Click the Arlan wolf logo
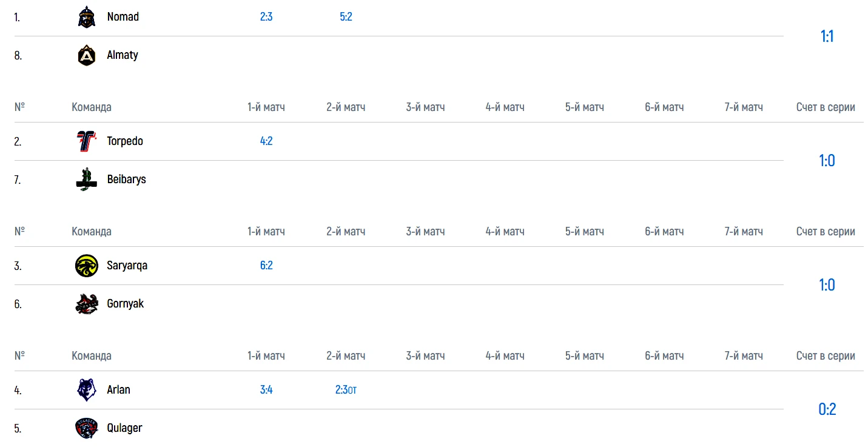868x447 pixels. pos(87,390)
